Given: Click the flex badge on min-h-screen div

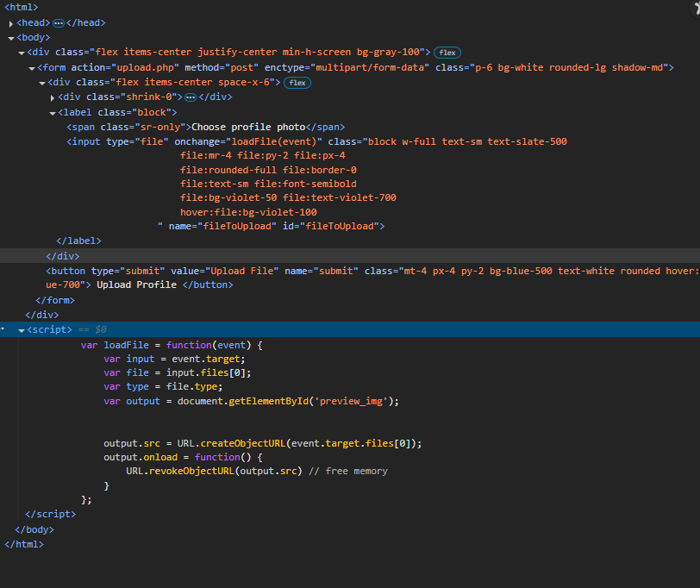Looking at the screenshot, I should [447, 53].
